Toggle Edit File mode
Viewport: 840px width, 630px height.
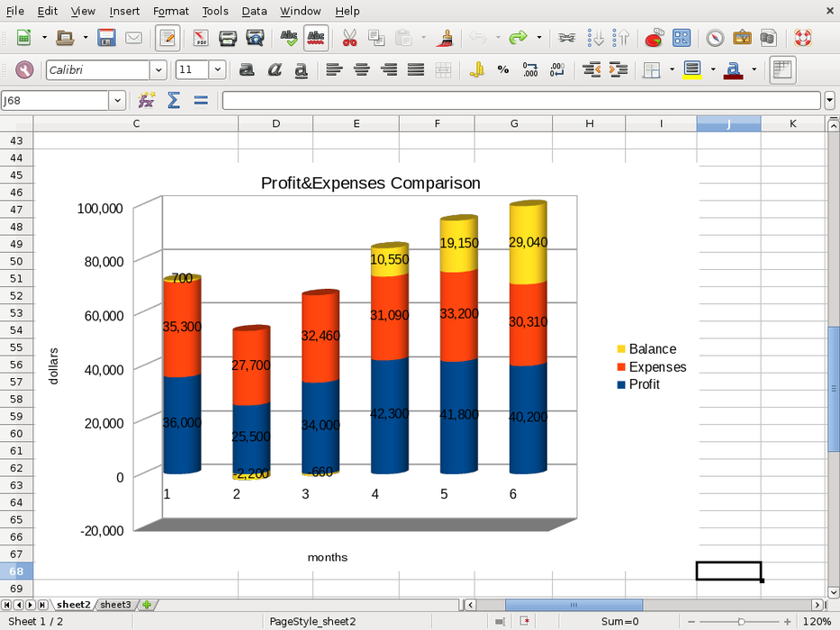click(x=167, y=38)
